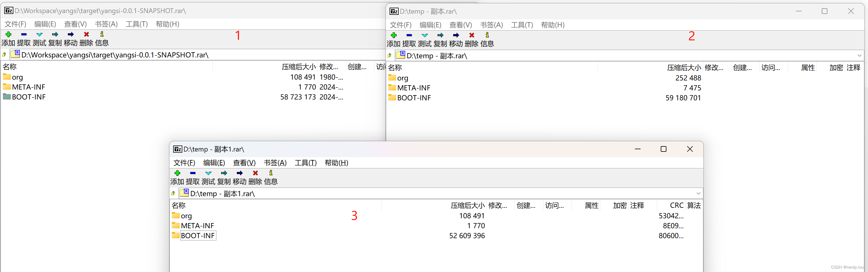
Task: Click the Delete (删除) icon in temp - 副本1.rar window
Action: tap(256, 173)
